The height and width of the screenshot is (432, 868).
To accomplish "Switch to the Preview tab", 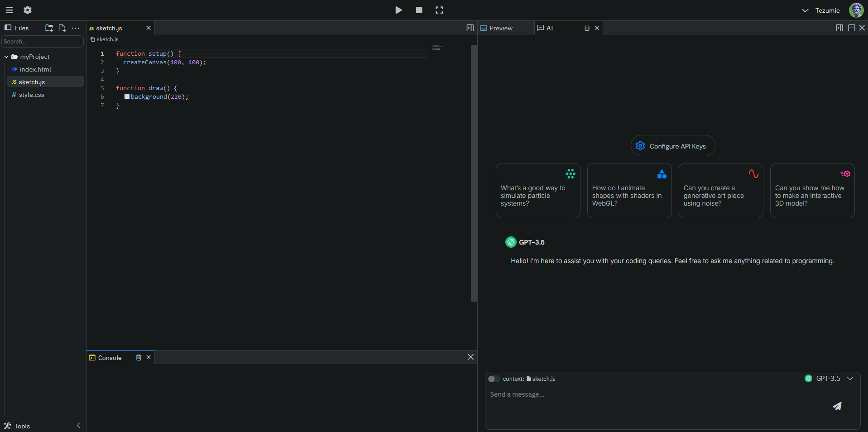I will [x=501, y=28].
